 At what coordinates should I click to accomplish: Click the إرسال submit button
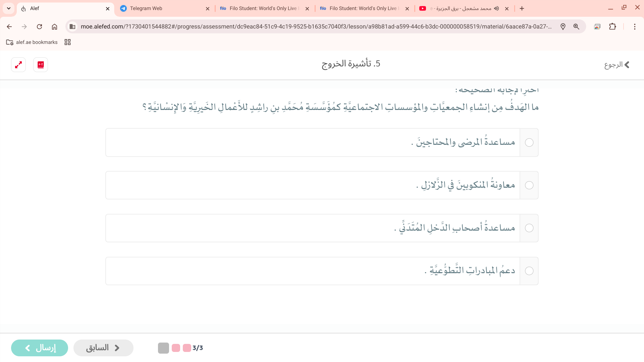point(40,348)
